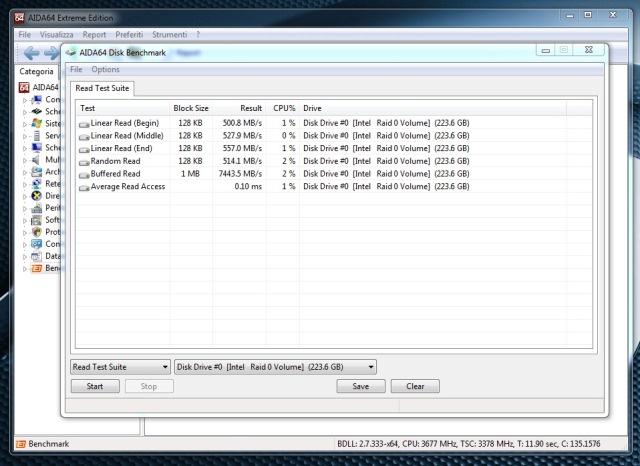This screenshot has height=466, width=640.
Task: Expand the Siste tree node arrow
Action: coord(25,124)
